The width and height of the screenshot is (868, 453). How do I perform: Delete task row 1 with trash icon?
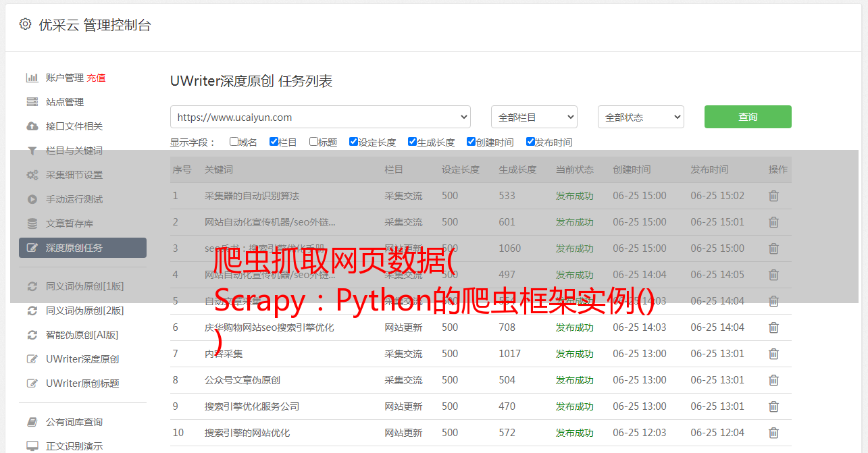773,196
